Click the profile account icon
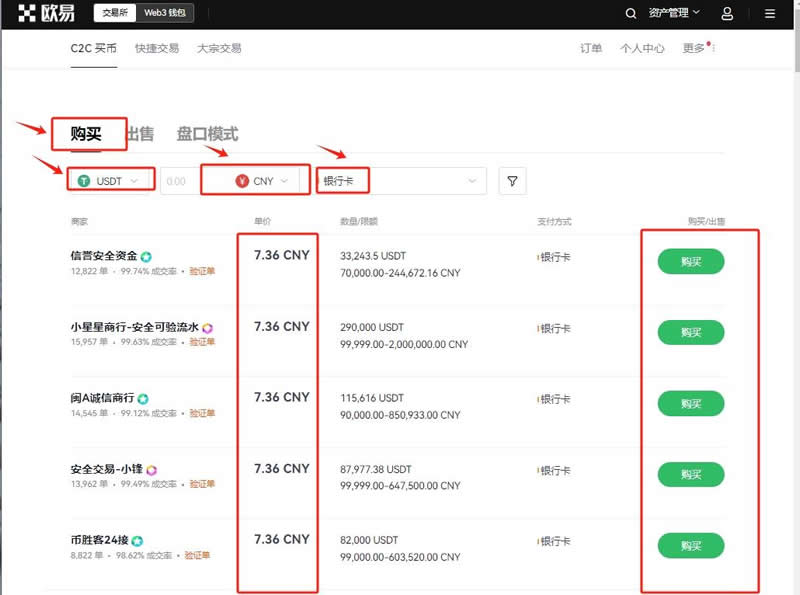The height and width of the screenshot is (595, 800). point(727,13)
